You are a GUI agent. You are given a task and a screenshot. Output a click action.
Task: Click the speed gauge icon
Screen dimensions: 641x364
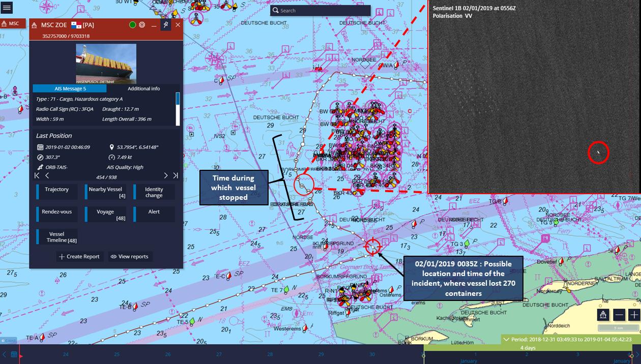[x=111, y=157]
